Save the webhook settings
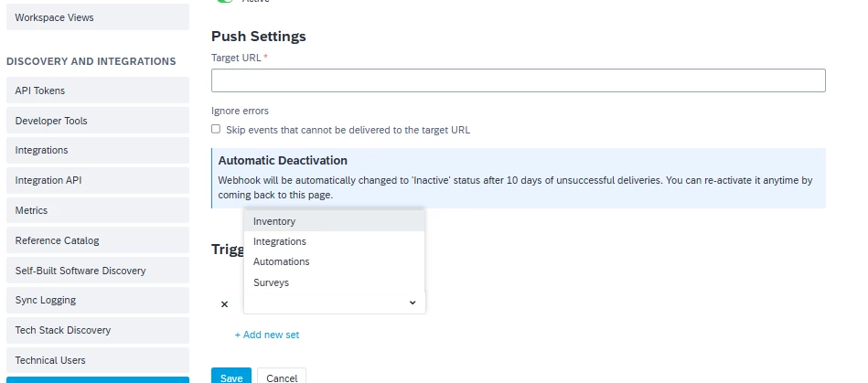The image size is (868, 383). click(231, 377)
